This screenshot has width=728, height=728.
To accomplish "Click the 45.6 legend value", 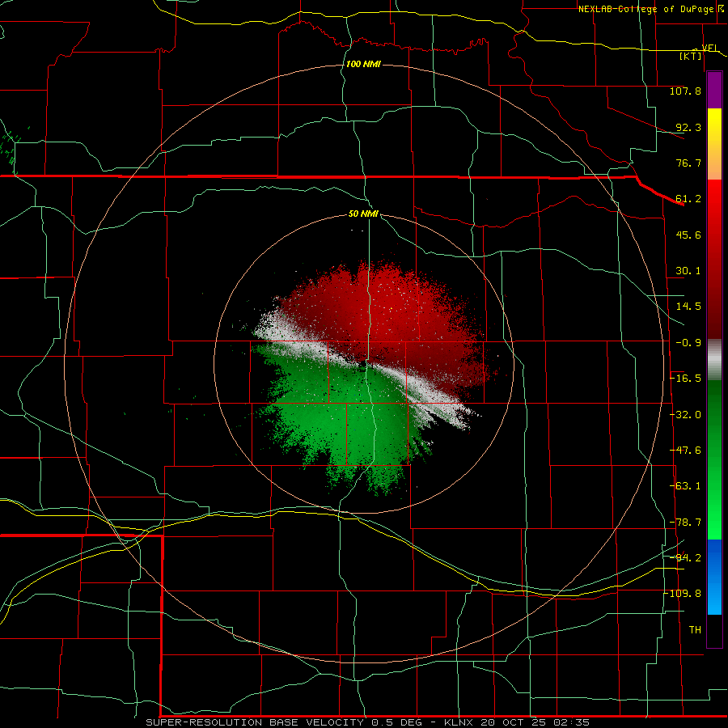I will [688, 235].
